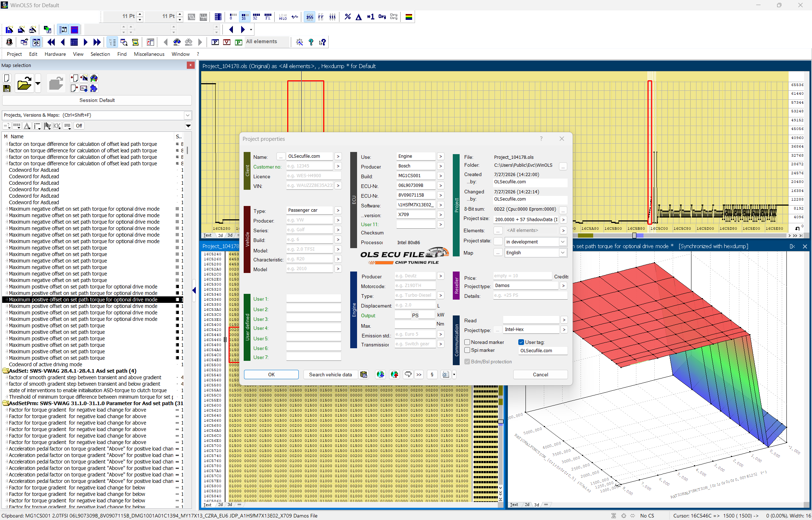Open the arrow dropdown beside the open-folder icon
The height and width of the screenshot is (520, 812).
pos(38,84)
